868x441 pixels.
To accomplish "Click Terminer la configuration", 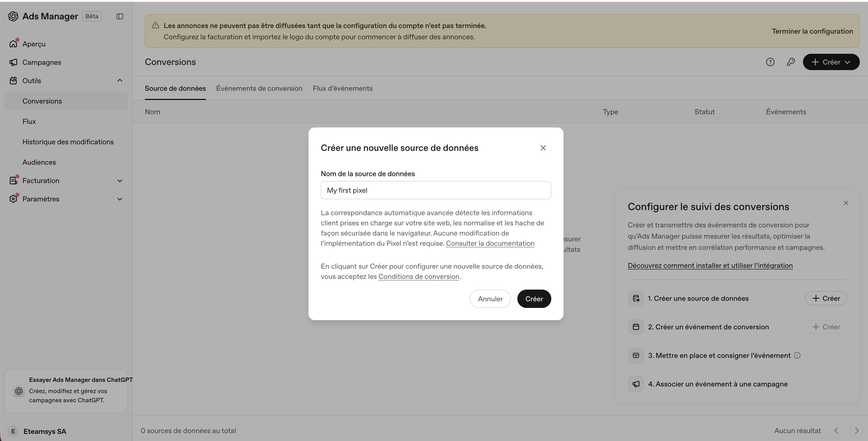I will click(812, 31).
